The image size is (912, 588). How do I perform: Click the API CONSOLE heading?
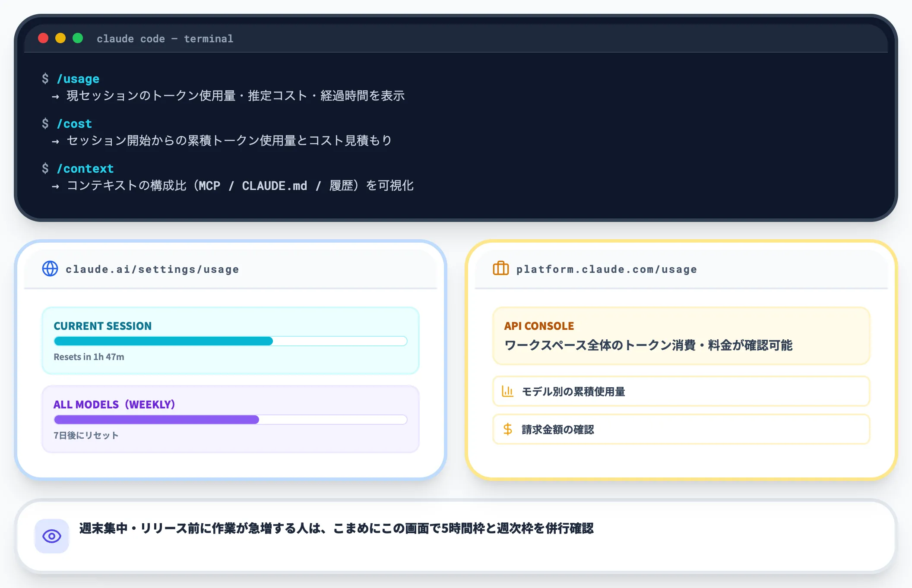coord(539,326)
